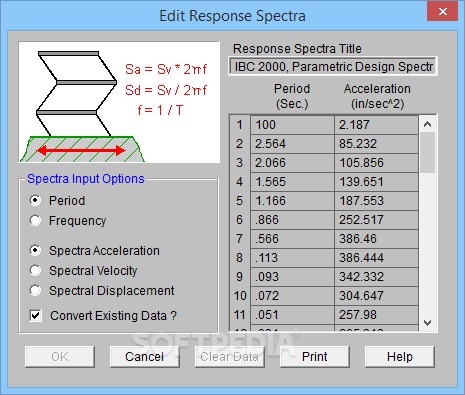This screenshot has width=465, height=395.
Task: Click the building spectra diagram image
Action: click(x=119, y=102)
